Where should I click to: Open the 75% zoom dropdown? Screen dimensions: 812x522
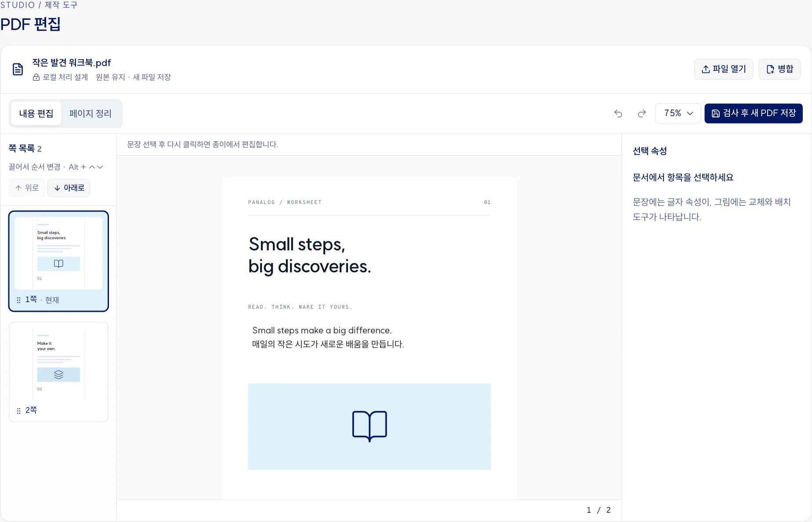678,113
